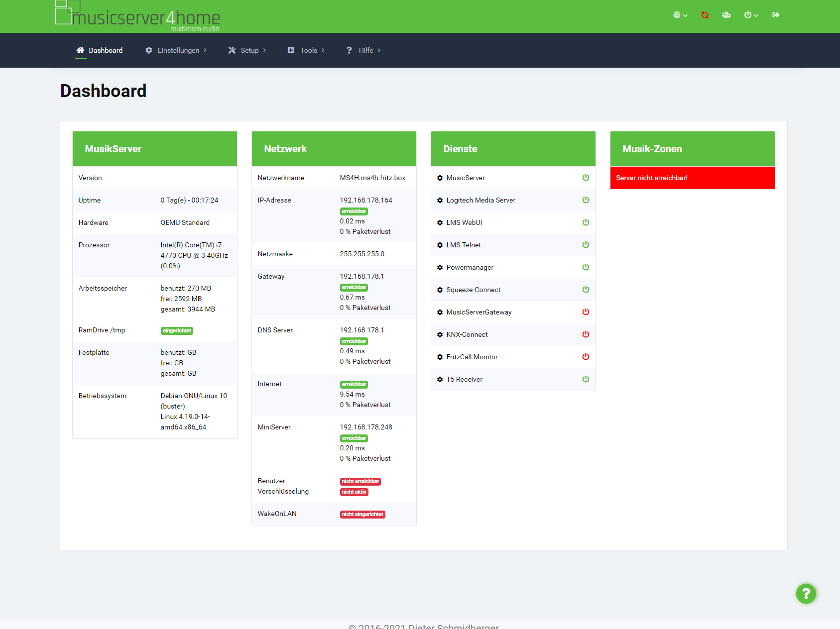Toggle power for Logitech Media Server

point(586,200)
